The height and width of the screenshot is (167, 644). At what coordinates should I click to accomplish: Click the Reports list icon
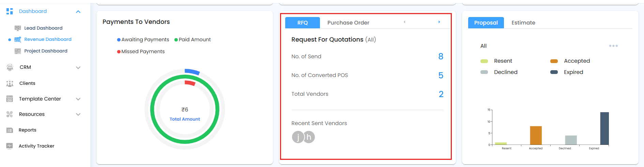pyautogui.click(x=10, y=130)
